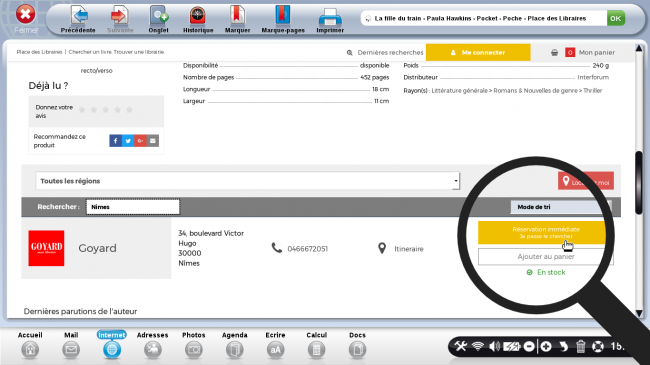Viewport: 650px width, 365px height.
Task: Click the Me connecter button
Action: click(x=478, y=53)
